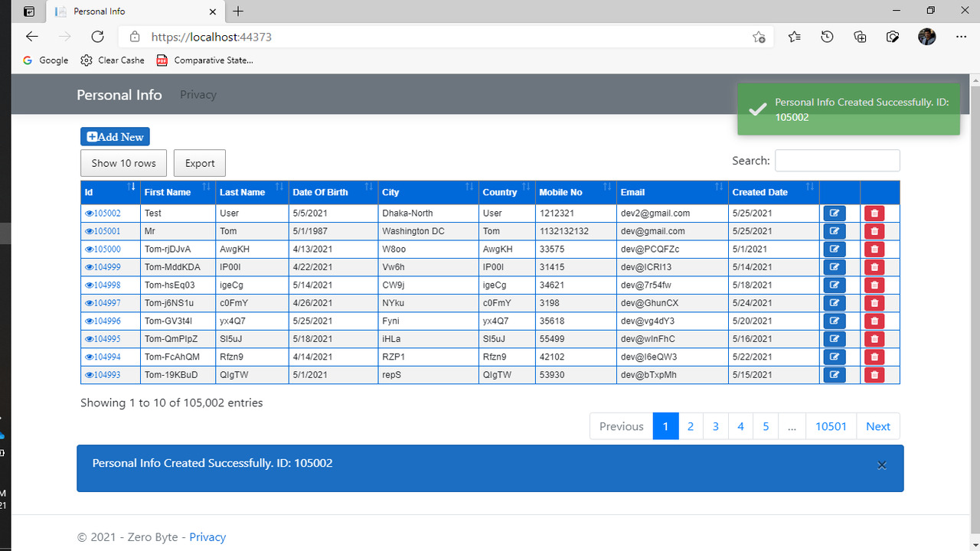This screenshot has width=980, height=551.
Task: Reload the page with the refresh icon
Action: [x=97, y=36]
